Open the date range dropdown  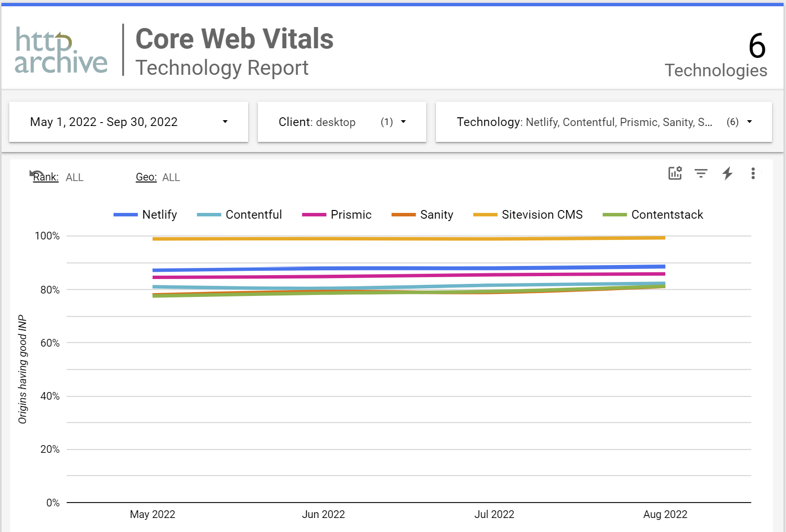(128, 122)
